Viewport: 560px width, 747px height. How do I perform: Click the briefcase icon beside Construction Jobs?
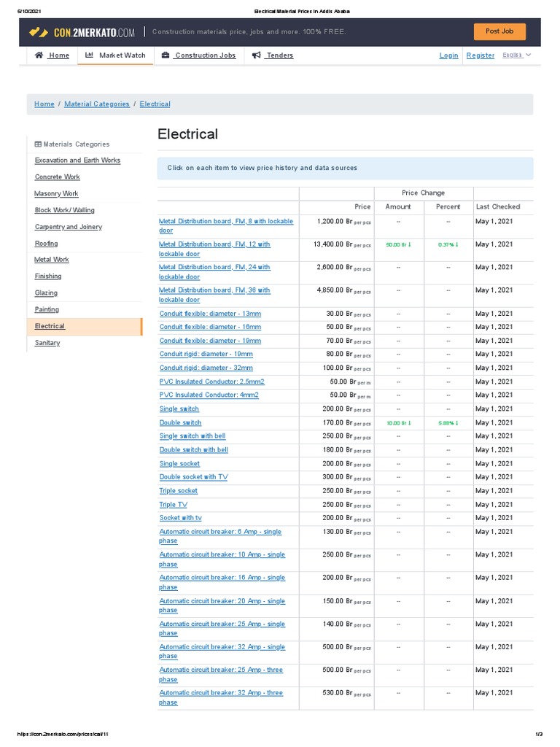(x=166, y=55)
